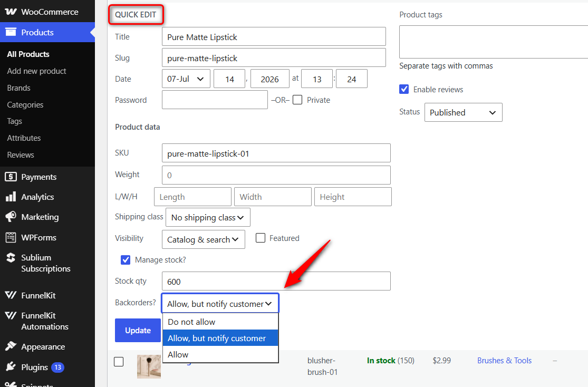Click the In stock (150) status text

[390, 361]
